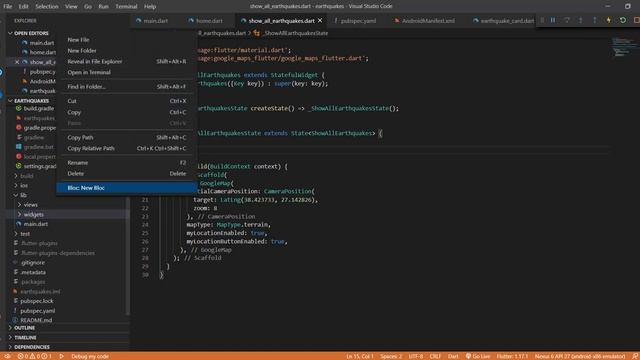Click debug Stop square icon
This screenshot has height=360, width=640.
pos(636,20)
